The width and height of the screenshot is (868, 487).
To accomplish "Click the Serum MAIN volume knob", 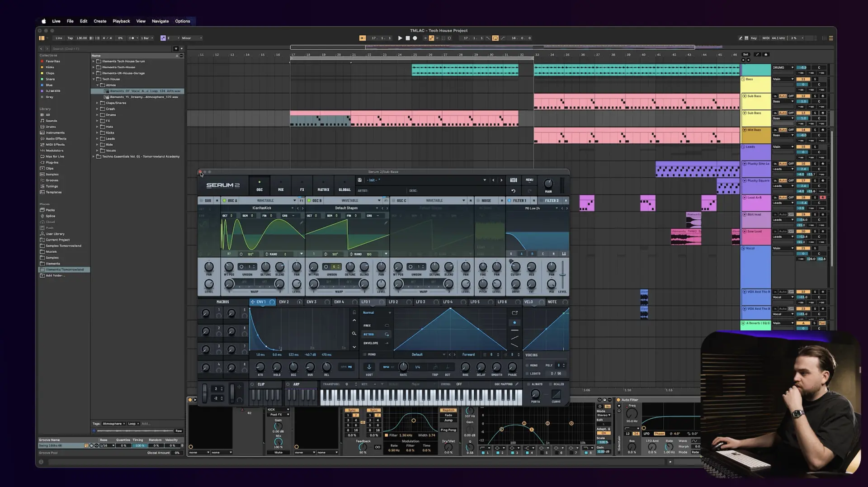I will point(548,184).
